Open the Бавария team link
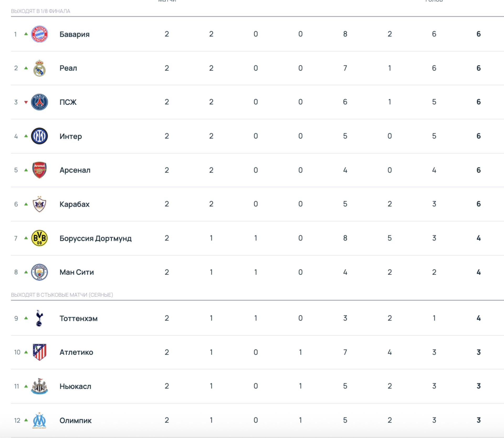This screenshot has height=438, width=504. tap(75, 34)
